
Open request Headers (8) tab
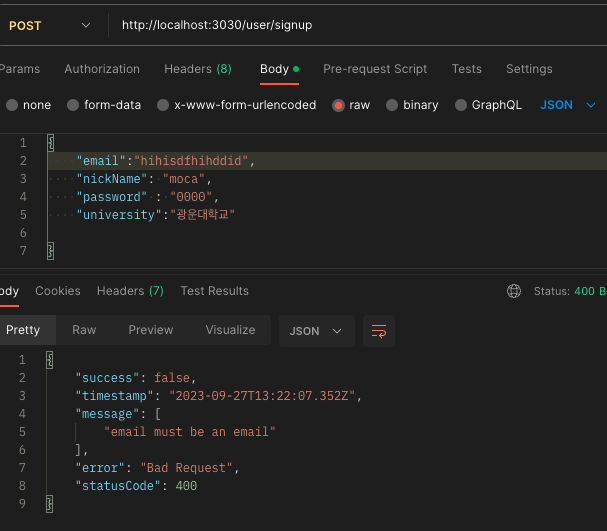pyautogui.click(x=197, y=69)
